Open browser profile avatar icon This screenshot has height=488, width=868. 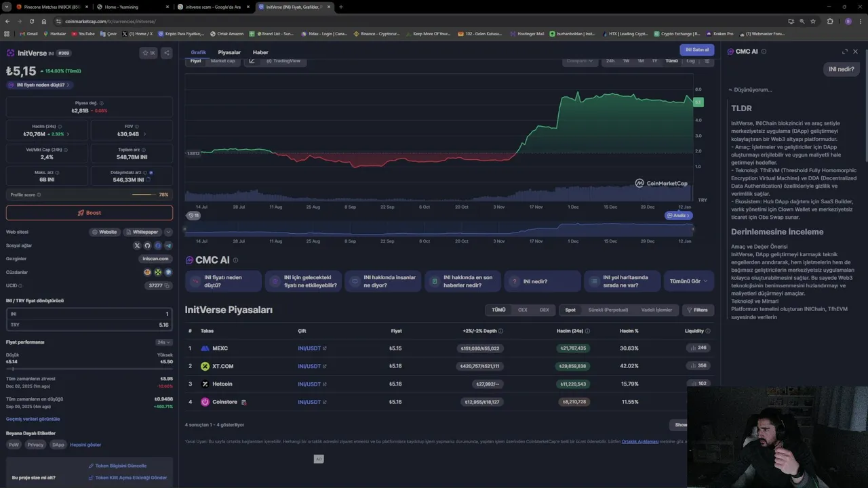pos(848,21)
